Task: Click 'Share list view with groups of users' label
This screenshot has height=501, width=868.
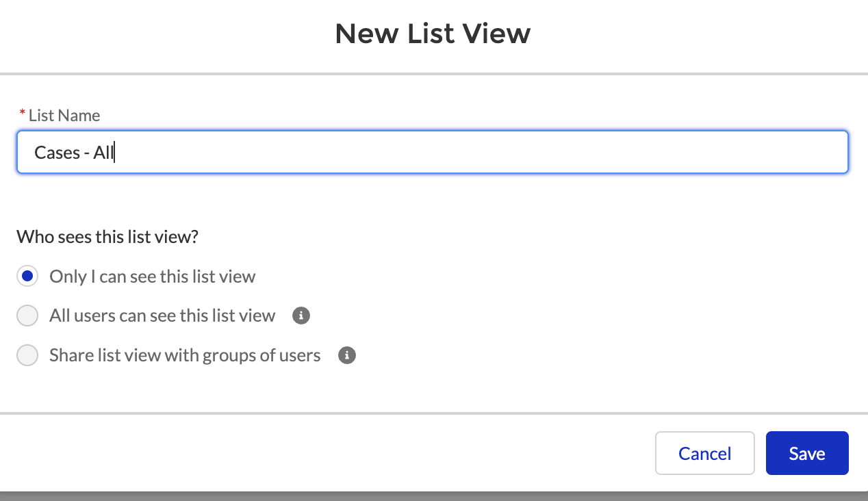Action: 185,355
